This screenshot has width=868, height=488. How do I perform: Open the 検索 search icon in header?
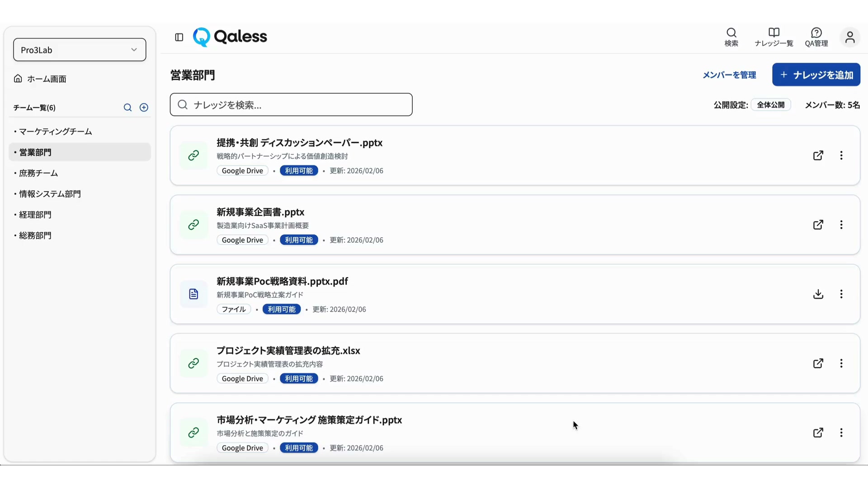click(x=731, y=37)
